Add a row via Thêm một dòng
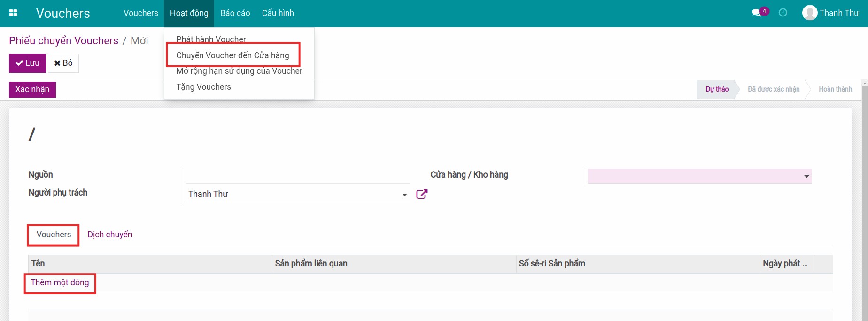This screenshot has height=321, width=868. [60, 282]
